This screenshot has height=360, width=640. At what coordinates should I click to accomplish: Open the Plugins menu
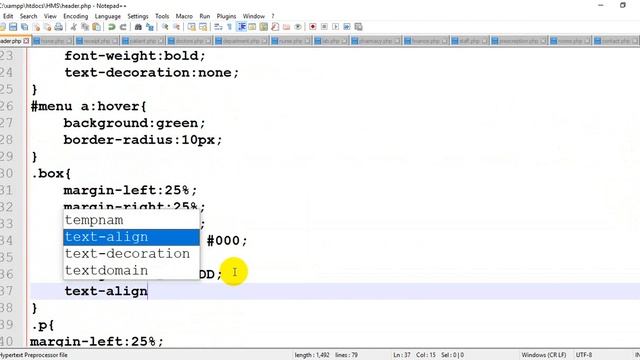[x=227, y=16]
